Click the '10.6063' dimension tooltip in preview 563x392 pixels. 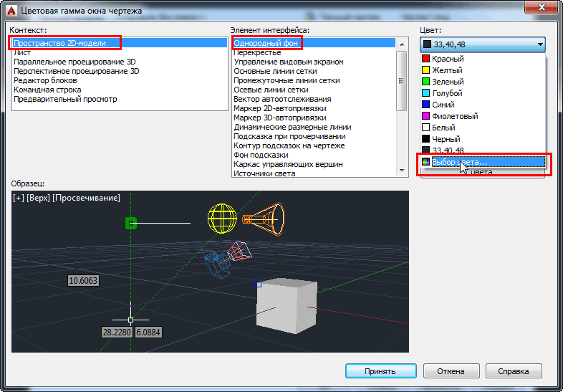coord(83,281)
